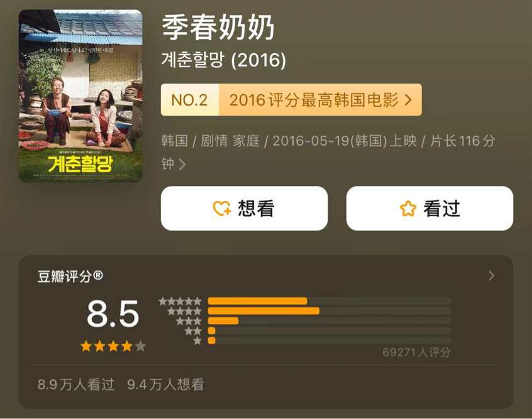View the 69271人评分 count
Image resolution: width=532 pixels, height=419 pixels.
click(x=416, y=352)
